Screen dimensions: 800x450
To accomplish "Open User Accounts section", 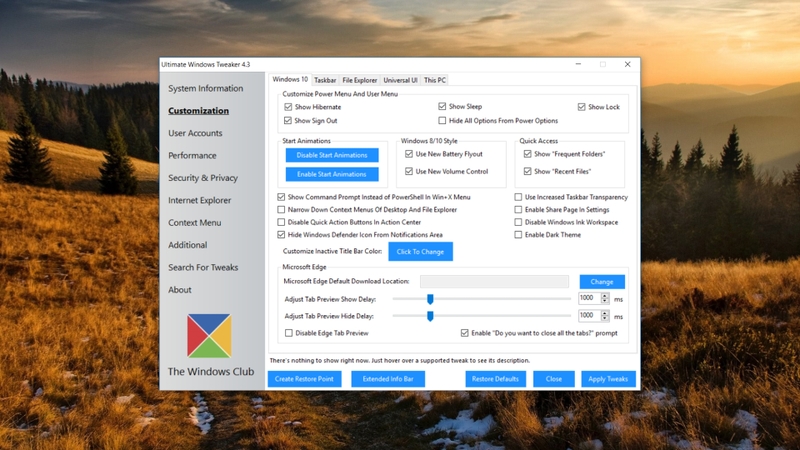I will coord(195,133).
